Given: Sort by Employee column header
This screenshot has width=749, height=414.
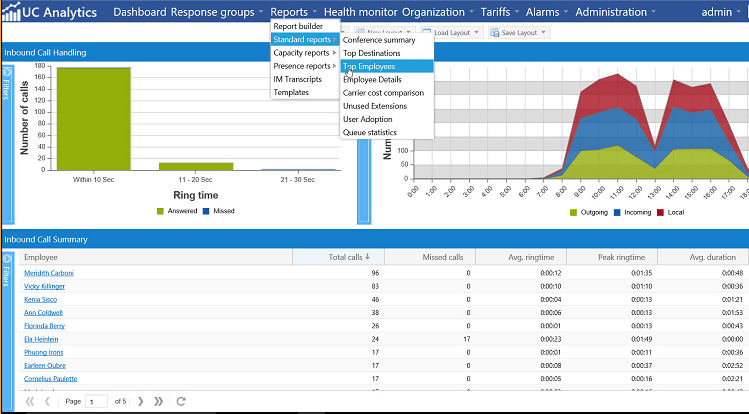Looking at the screenshot, I should (156, 257).
